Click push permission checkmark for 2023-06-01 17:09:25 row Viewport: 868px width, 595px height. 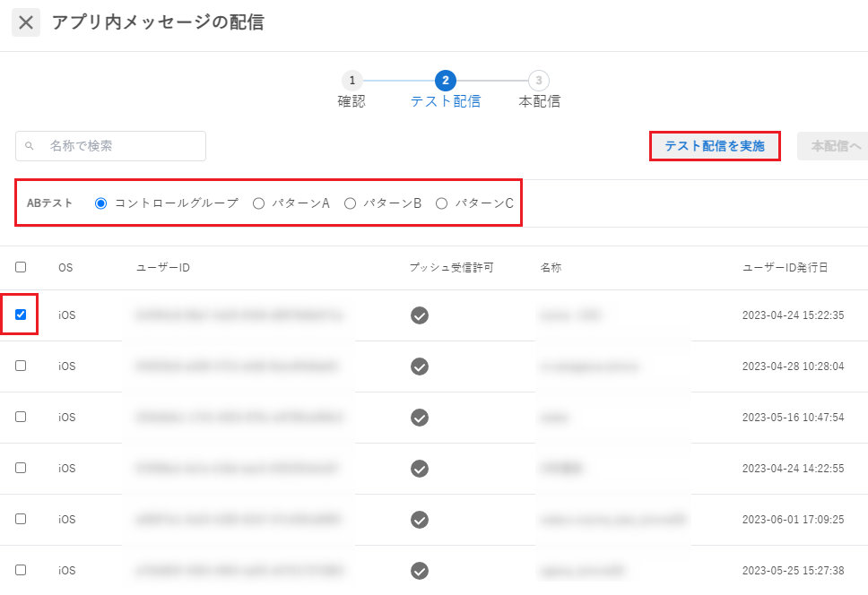tap(419, 520)
